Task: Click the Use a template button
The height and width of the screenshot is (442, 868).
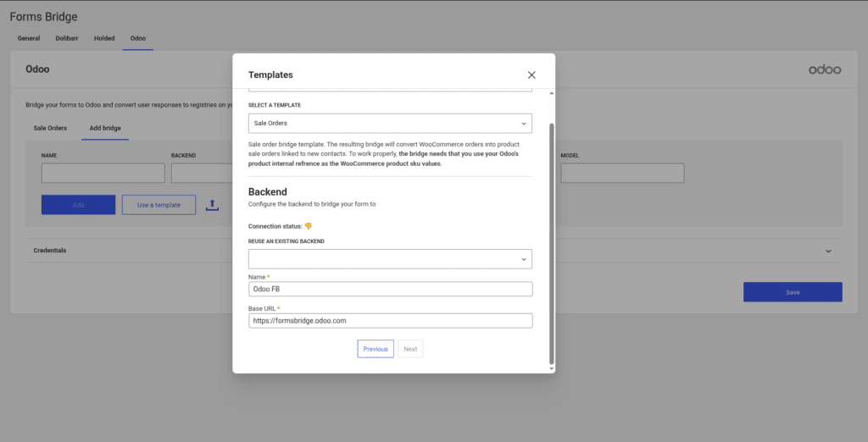Action: [159, 205]
